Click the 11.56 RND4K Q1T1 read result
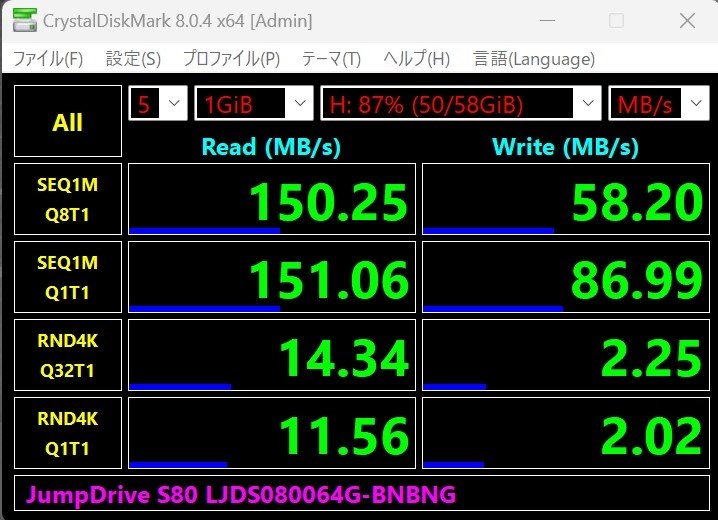This screenshot has height=520, width=718. 272,433
